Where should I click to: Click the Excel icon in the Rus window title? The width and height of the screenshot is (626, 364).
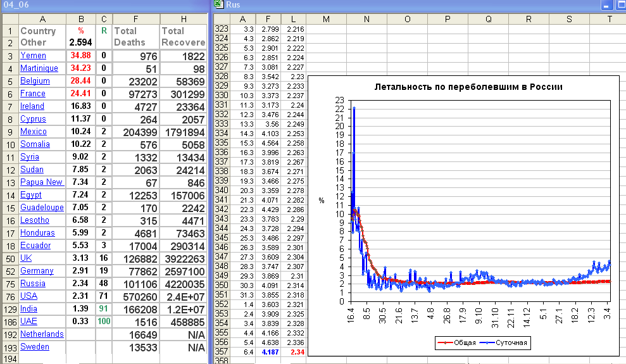click(x=218, y=5)
